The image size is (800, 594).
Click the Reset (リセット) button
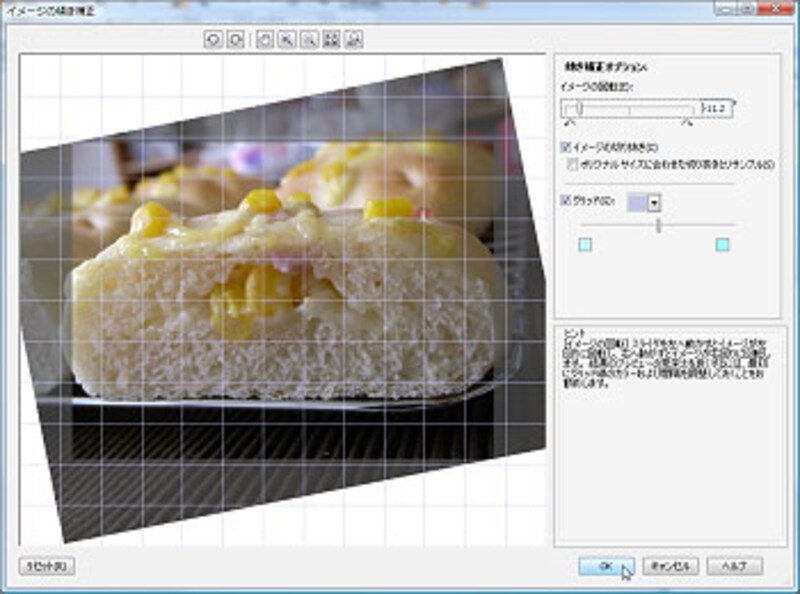click(x=46, y=567)
